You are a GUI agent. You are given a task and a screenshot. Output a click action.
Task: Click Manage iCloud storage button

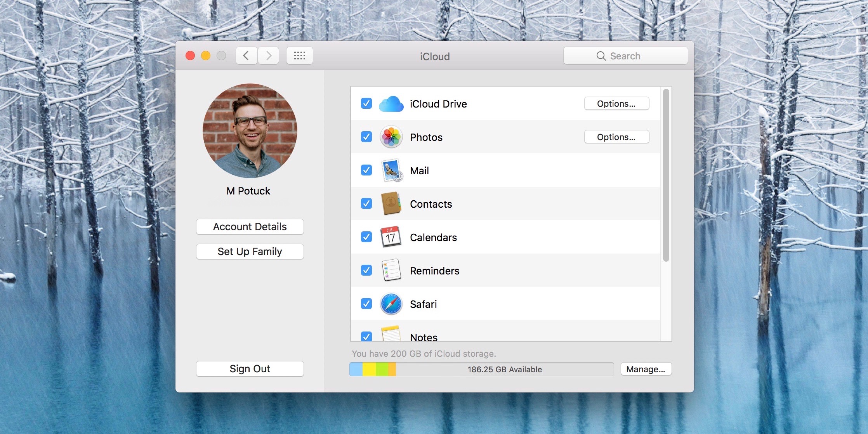646,369
